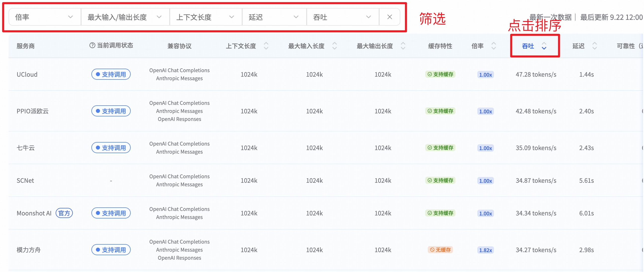The height and width of the screenshot is (272, 644).
Task: Click the 6.01s latency value for Moonshot AI
Action: 586,213
